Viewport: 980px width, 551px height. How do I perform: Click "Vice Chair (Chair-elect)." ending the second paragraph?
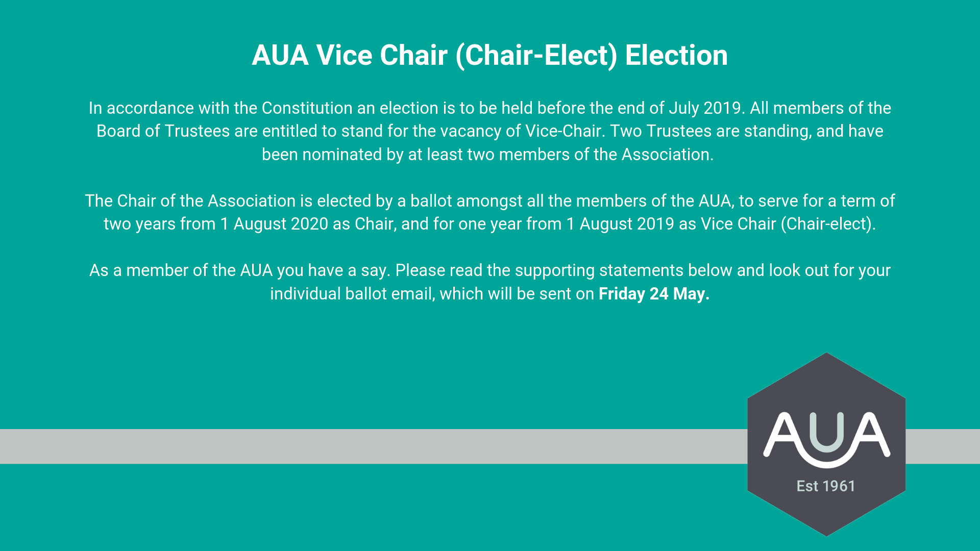[788, 224]
